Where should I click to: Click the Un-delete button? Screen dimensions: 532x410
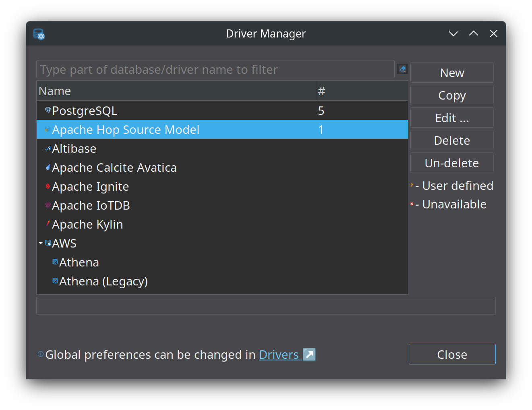[x=452, y=163]
